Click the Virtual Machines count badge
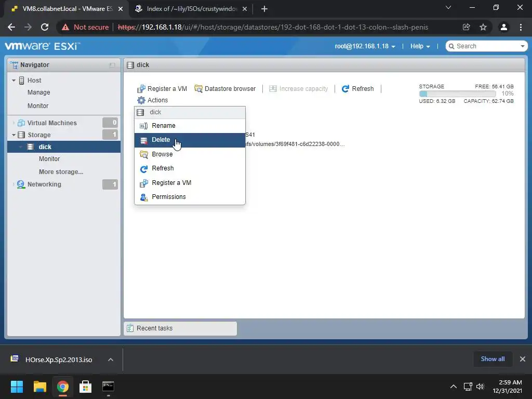The height and width of the screenshot is (399, 532). [110, 123]
